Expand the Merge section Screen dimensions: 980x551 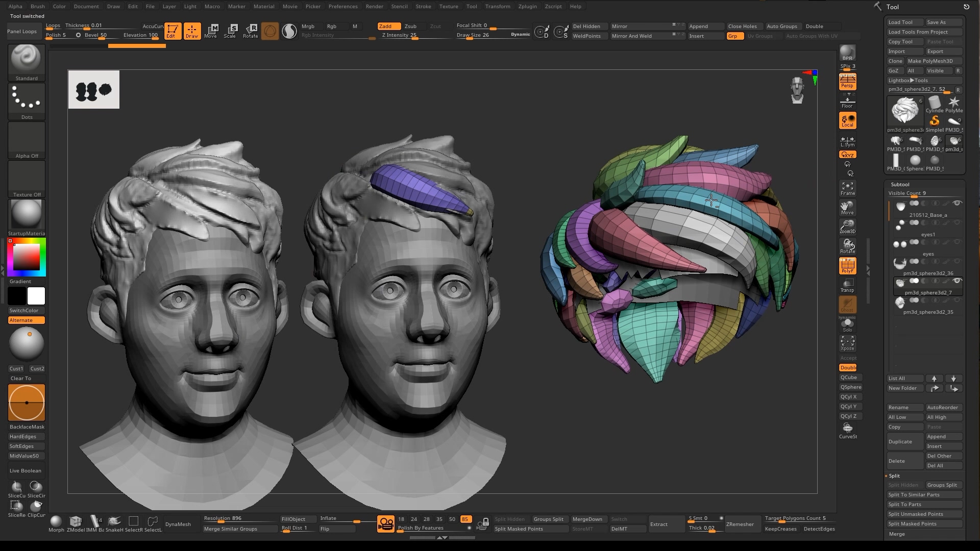(x=896, y=534)
